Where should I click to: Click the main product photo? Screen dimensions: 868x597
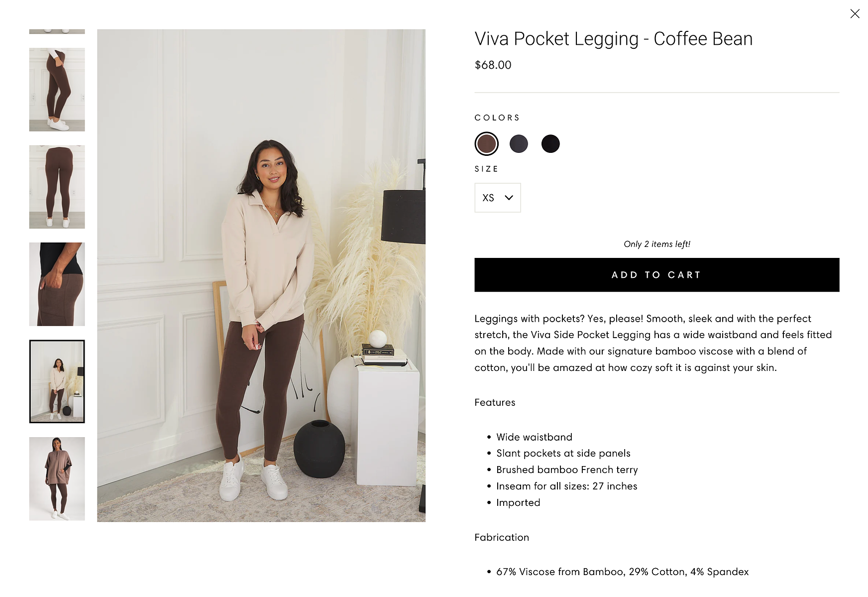[x=261, y=275]
